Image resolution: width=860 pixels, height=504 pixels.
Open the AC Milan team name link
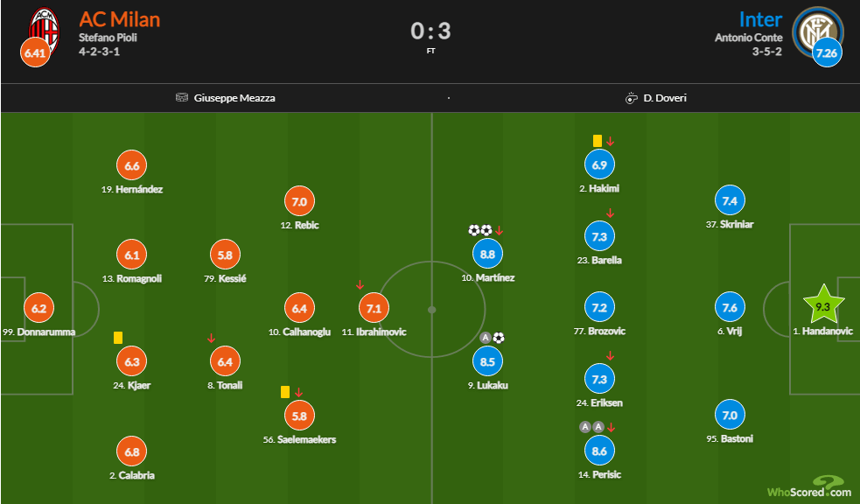click(119, 19)
